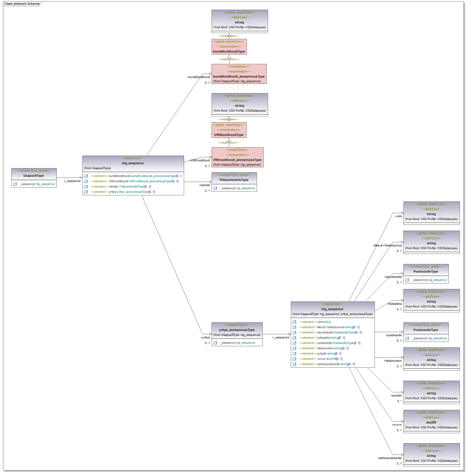Image resolution: width=471 pixels, height=476 pixels.
Task: Select the OsapuoliType class header
Action: coord(34,174)
